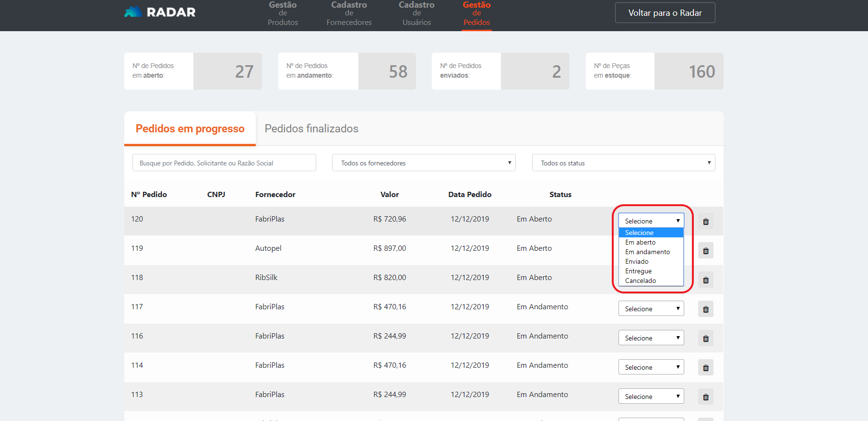Open Gestão de Produtos navigation item

pos(283,13)
